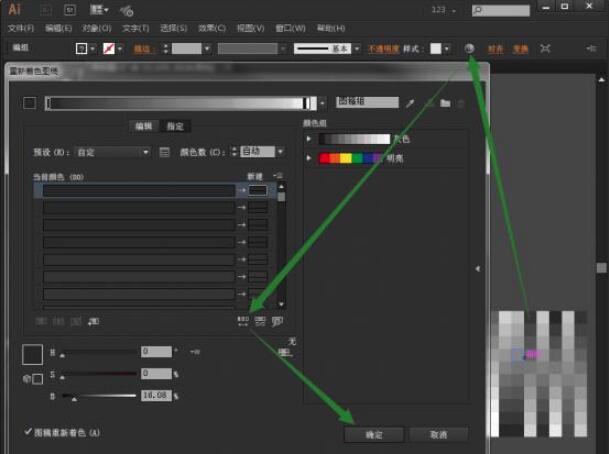
Task: Open the color mode menu beside H slider
Action: [x=195, y=352]
